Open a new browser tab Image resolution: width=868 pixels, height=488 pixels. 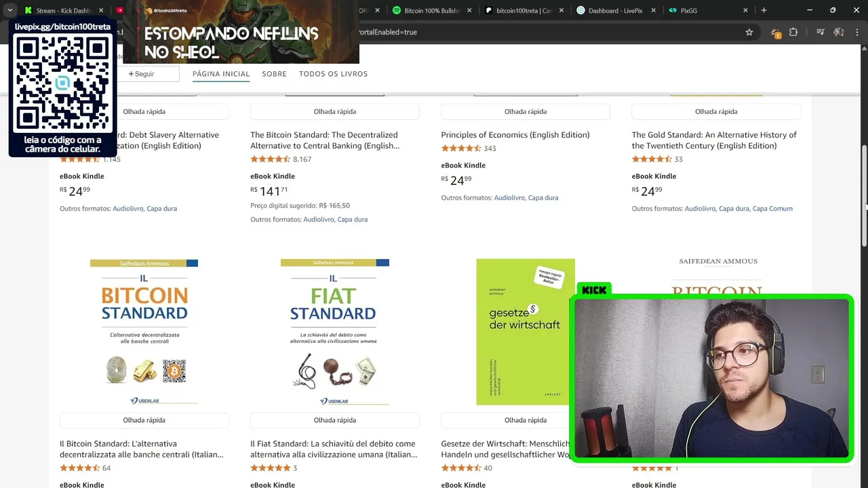coord(764,10)
